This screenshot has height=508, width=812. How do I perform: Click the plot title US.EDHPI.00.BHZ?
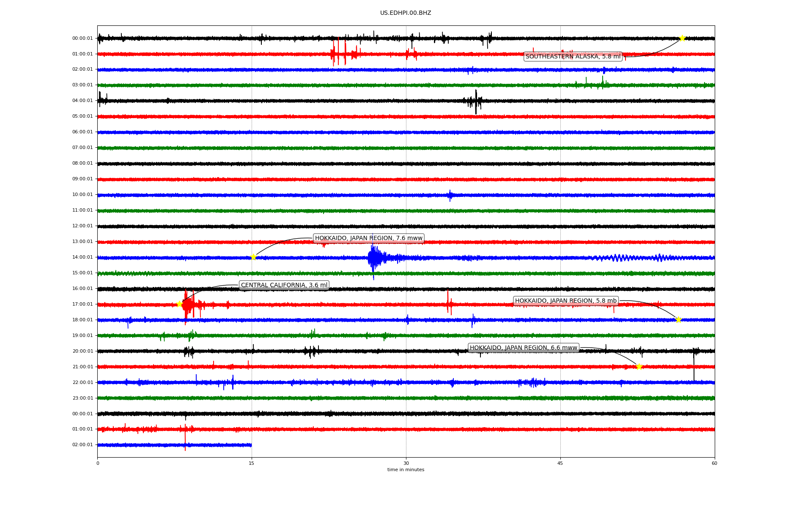point(405,13)
